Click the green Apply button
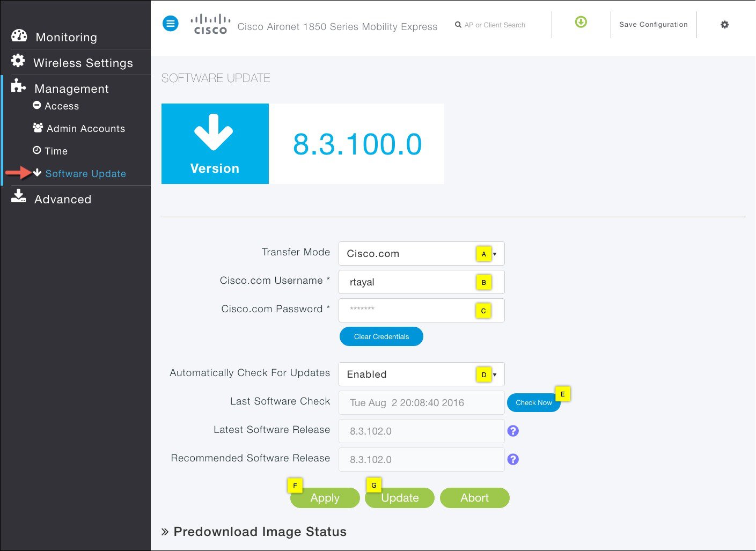The width and height of the screenshot is (756, 551). 325,498
